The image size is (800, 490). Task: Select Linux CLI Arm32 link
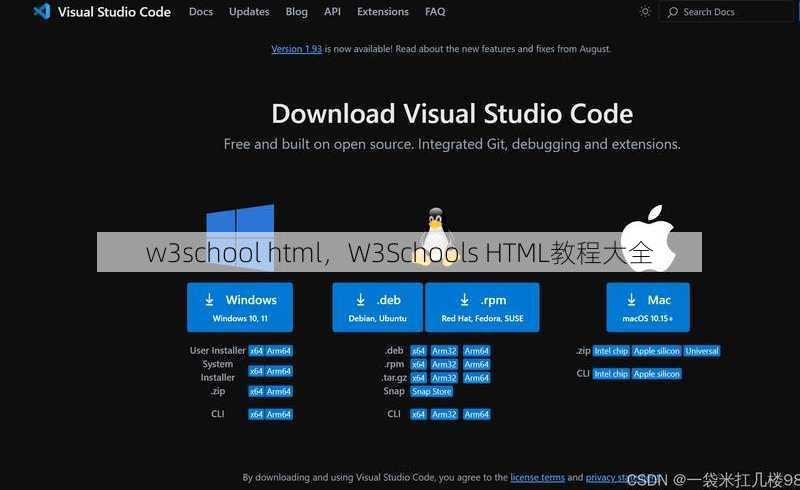tap(444, 414)
